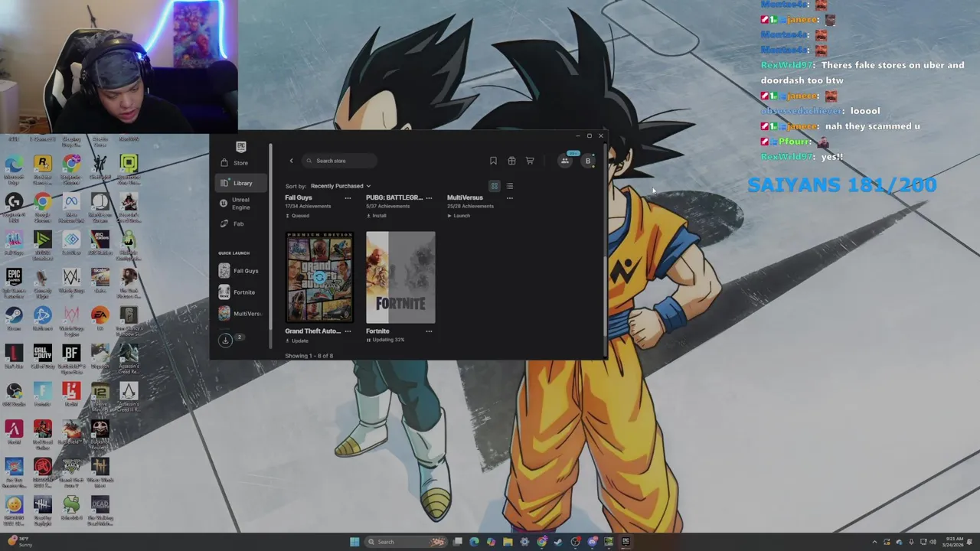Open MultiVersus three-dot options menu
The height and width of the screenshot is (551, 980).
(x=510, y=197)
